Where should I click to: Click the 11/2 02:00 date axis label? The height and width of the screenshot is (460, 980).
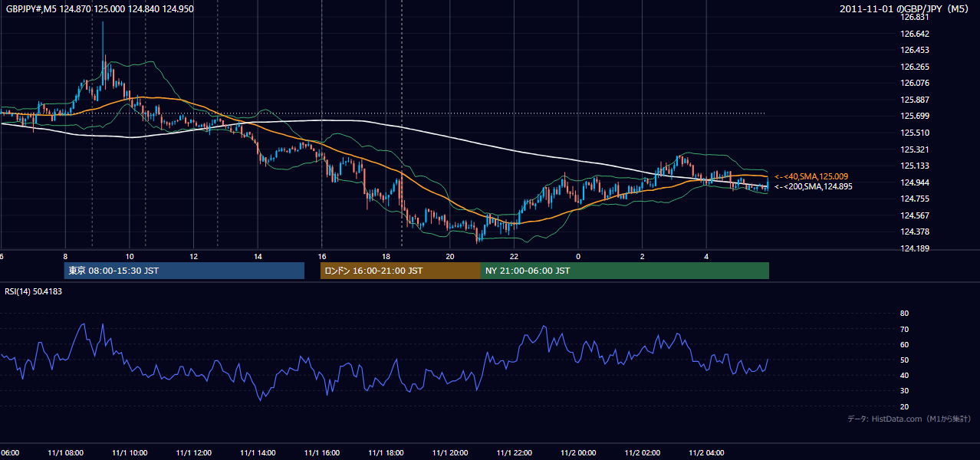point(642,452)
